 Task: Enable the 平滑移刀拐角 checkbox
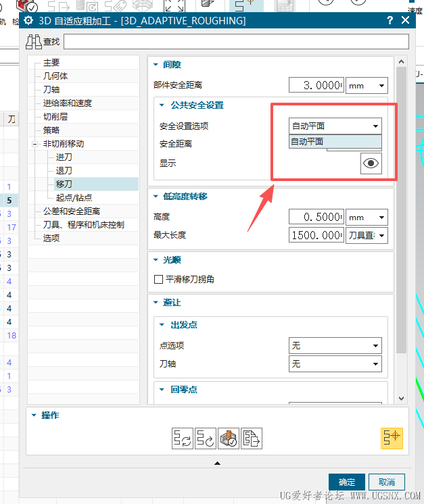coord(158,279)
